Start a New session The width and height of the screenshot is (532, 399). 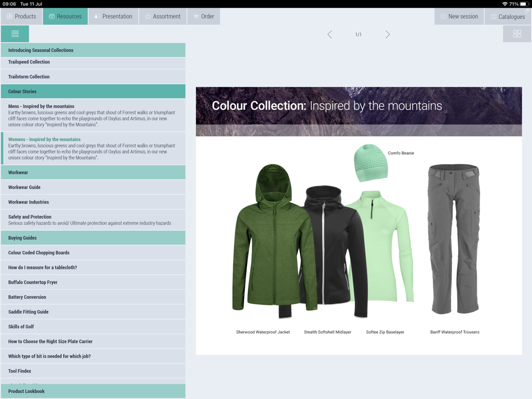point(459,16)
